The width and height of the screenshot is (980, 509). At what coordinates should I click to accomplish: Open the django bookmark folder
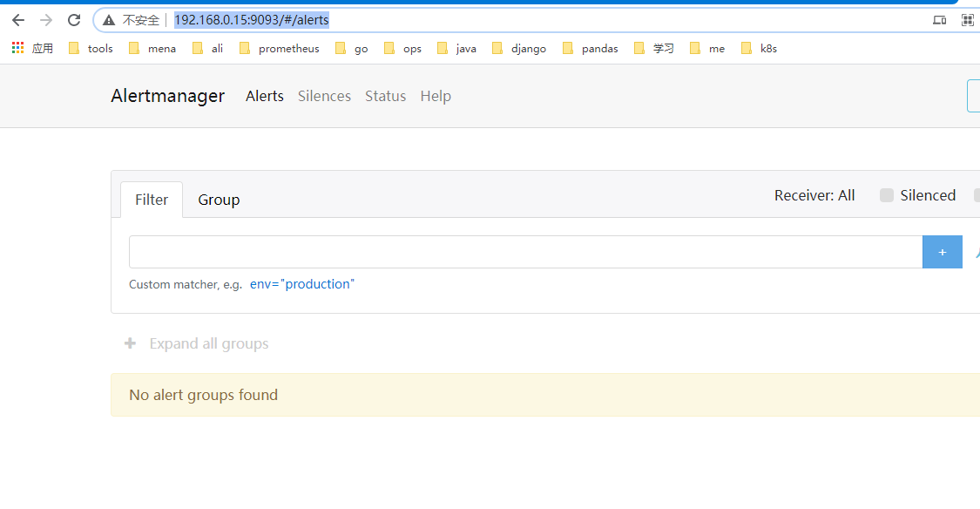(519, 48)
